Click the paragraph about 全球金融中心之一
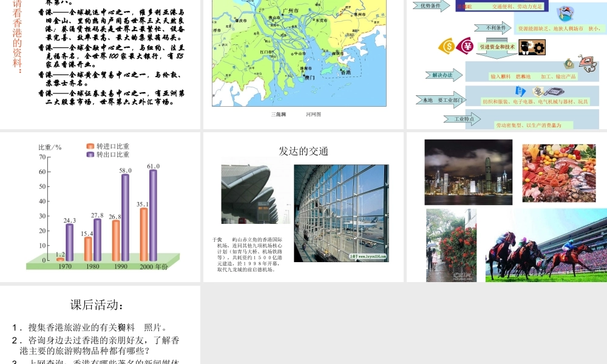Viewport: 607px width, 364px height. 112,56
